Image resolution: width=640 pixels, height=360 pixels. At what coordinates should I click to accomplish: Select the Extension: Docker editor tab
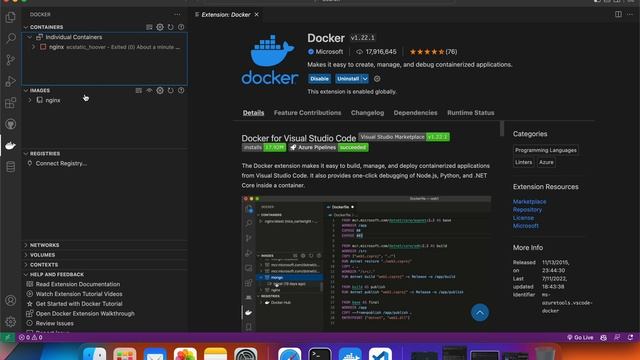(226, 15)
